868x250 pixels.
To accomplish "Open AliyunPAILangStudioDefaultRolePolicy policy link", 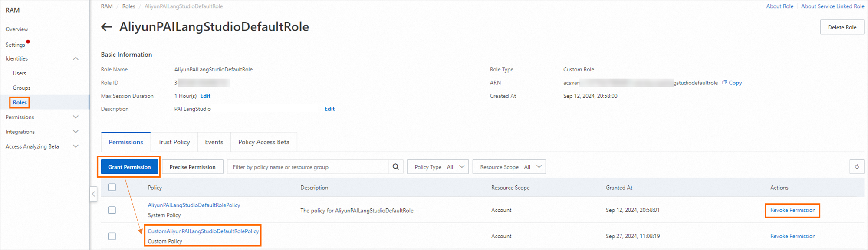I will coord(194,205).
